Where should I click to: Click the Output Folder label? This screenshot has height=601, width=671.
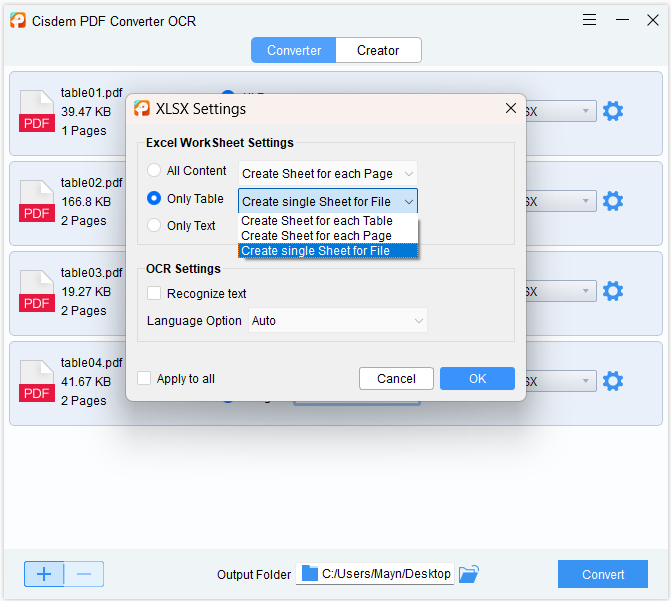point(254,574)
